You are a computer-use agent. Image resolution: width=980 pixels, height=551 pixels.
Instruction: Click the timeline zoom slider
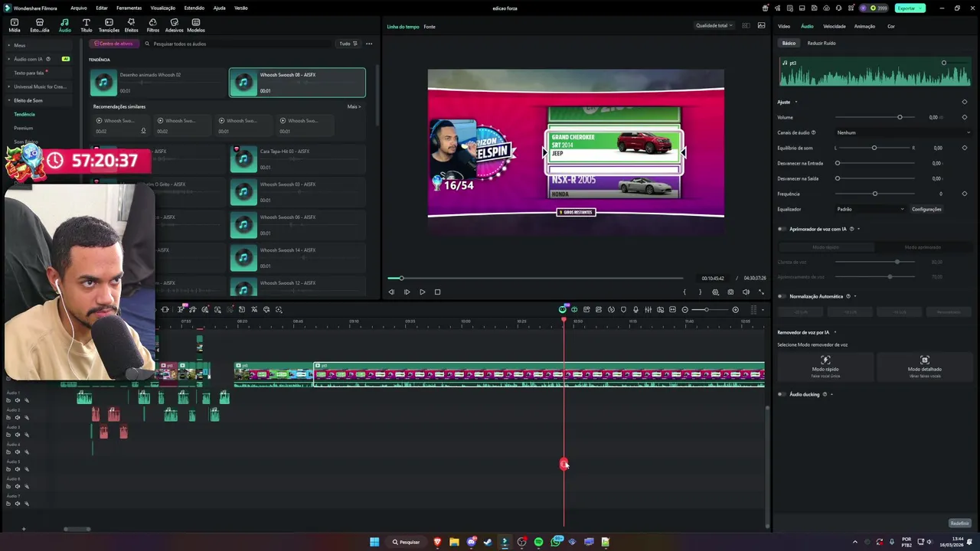(710, 310)
